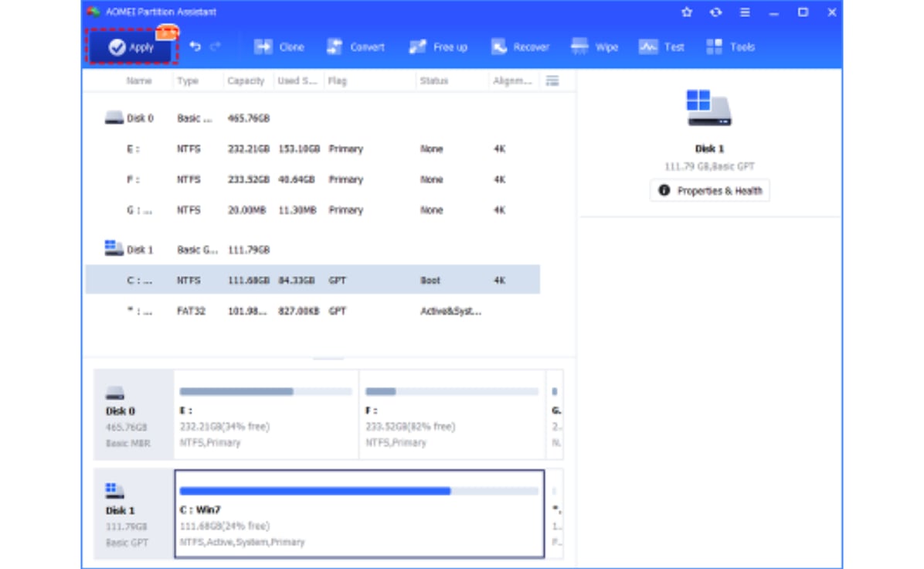
Task: Click the 153.10GB used space cell
Action: point(299,148)
